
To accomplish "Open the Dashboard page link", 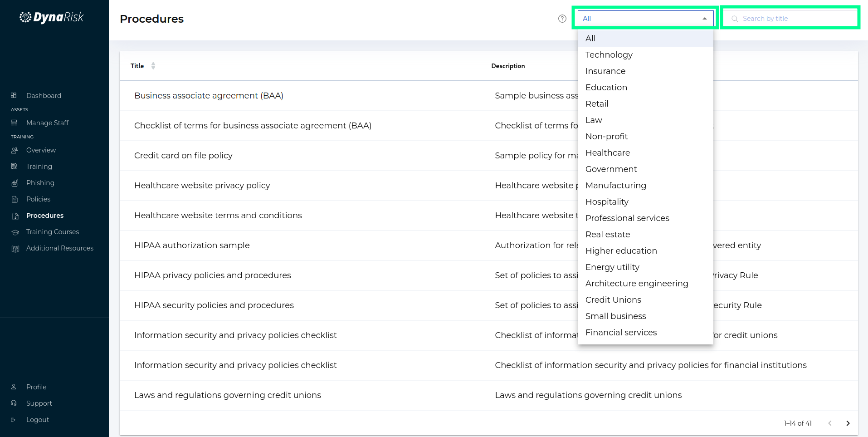I will 44,96.
